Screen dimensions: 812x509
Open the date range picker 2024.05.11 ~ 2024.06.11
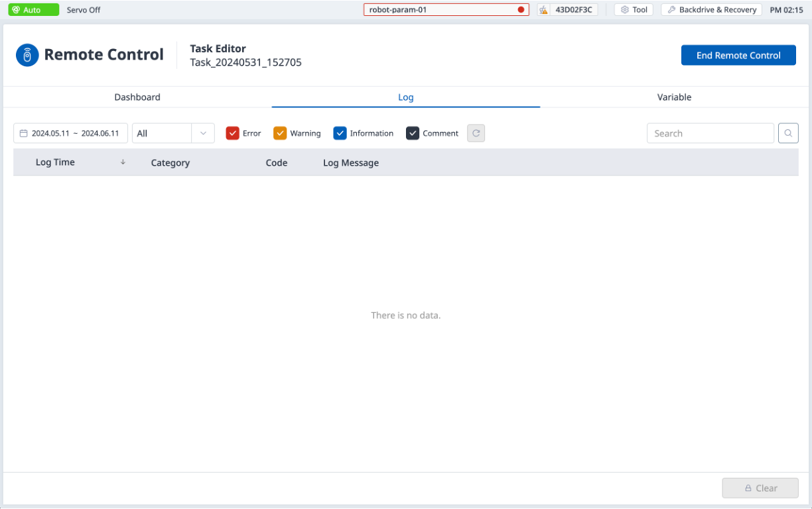75,133
